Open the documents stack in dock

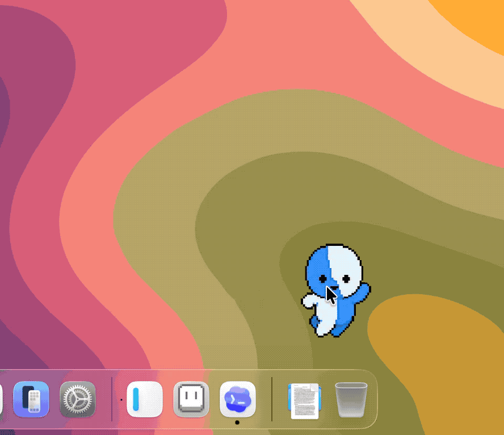click(x=305, y=401)
